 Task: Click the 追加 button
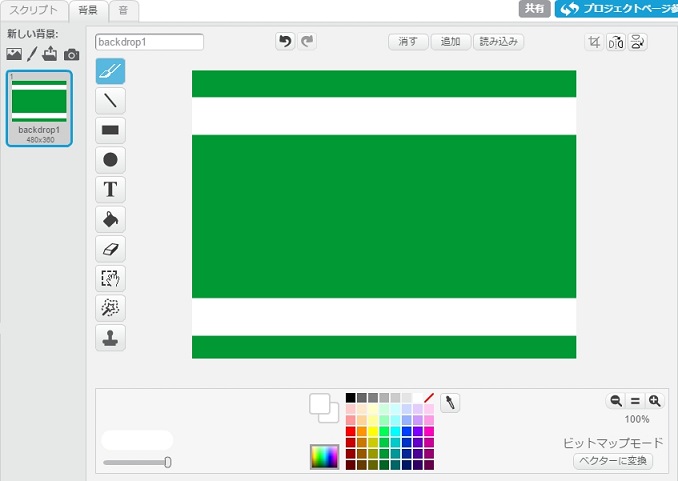[x=450, y=42]
